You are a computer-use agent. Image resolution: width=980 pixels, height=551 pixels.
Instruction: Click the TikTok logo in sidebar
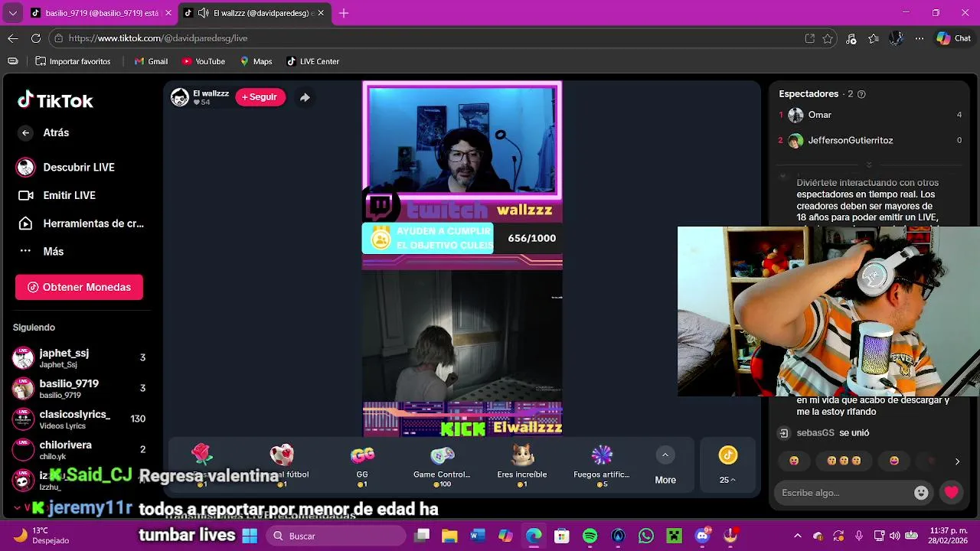[x=55, y=100]
